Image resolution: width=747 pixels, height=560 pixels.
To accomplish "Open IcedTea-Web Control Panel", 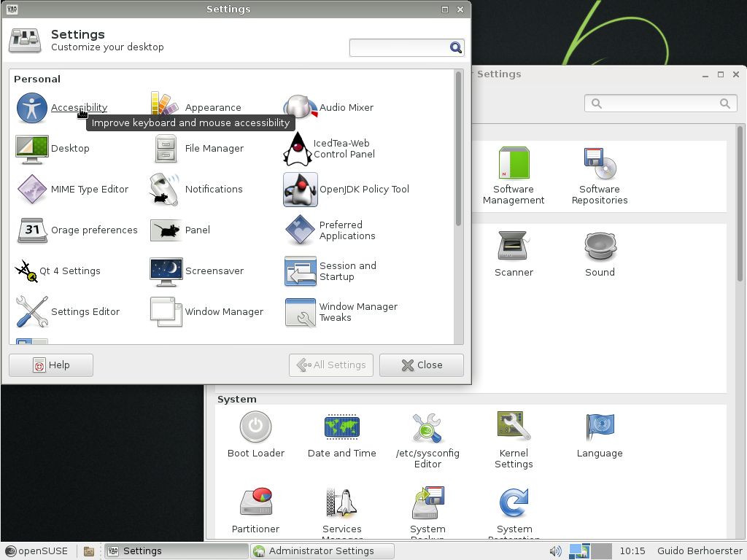I will (x=329, y=149).
